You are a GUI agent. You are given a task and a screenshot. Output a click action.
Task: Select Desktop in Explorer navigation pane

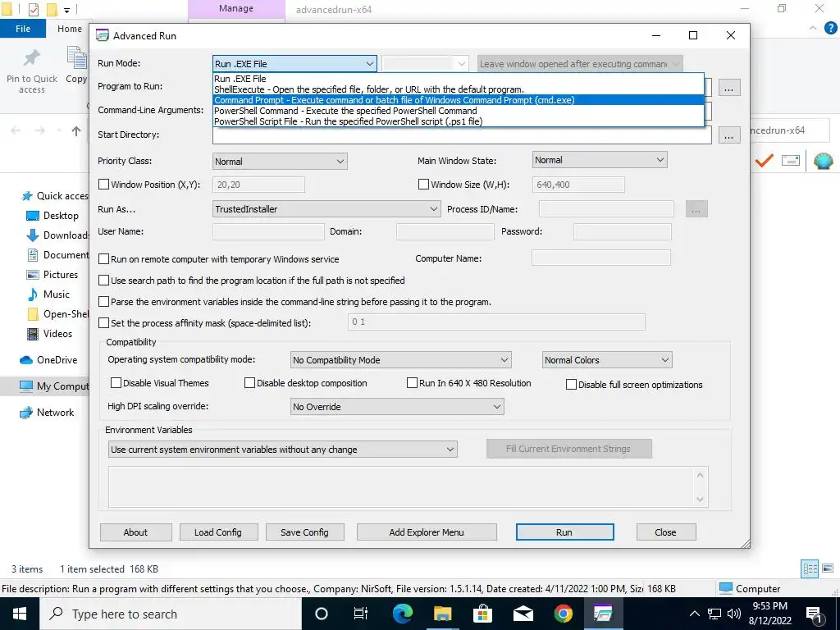point(61,216)
